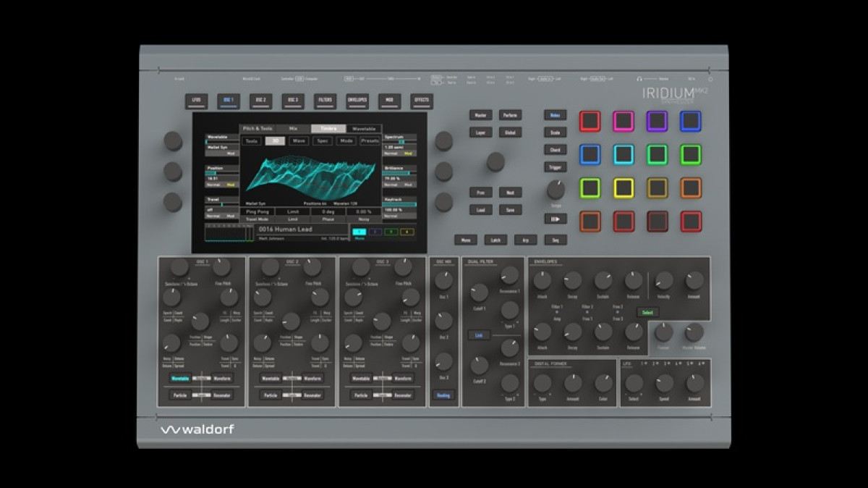This screenshot has width=868, height=488.
Task: Switch to the Wavetable tab
Action: coord(364,129)
